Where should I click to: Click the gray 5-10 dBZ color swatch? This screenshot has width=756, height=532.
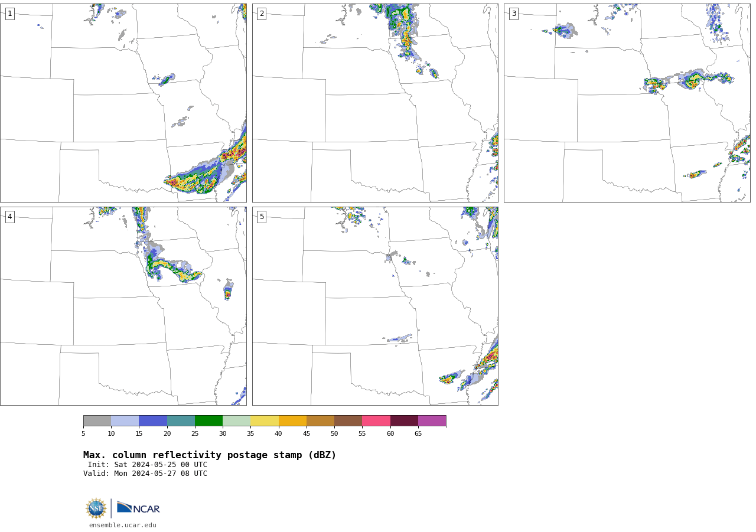pyautogui.click(x=97, y=421)
